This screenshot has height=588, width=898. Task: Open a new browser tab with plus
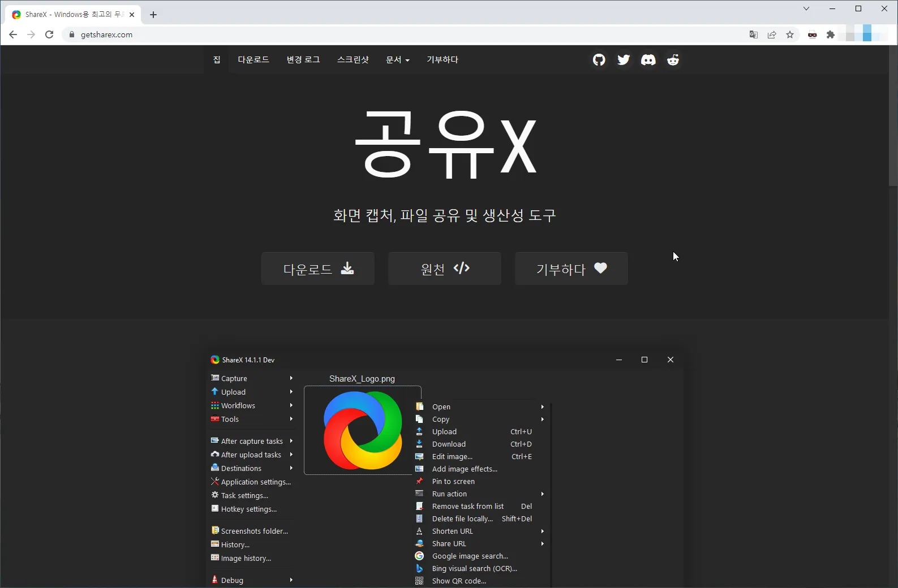pyautogui.click(x=153, y=15)
